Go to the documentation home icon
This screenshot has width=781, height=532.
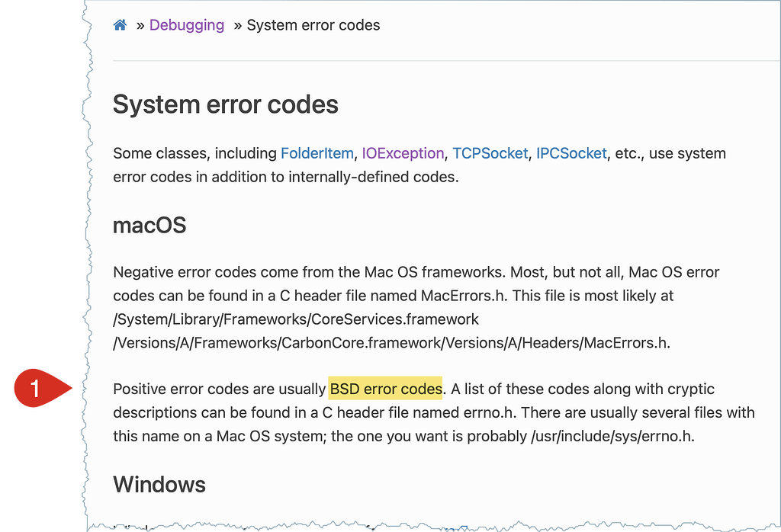(x=120, y=25)
